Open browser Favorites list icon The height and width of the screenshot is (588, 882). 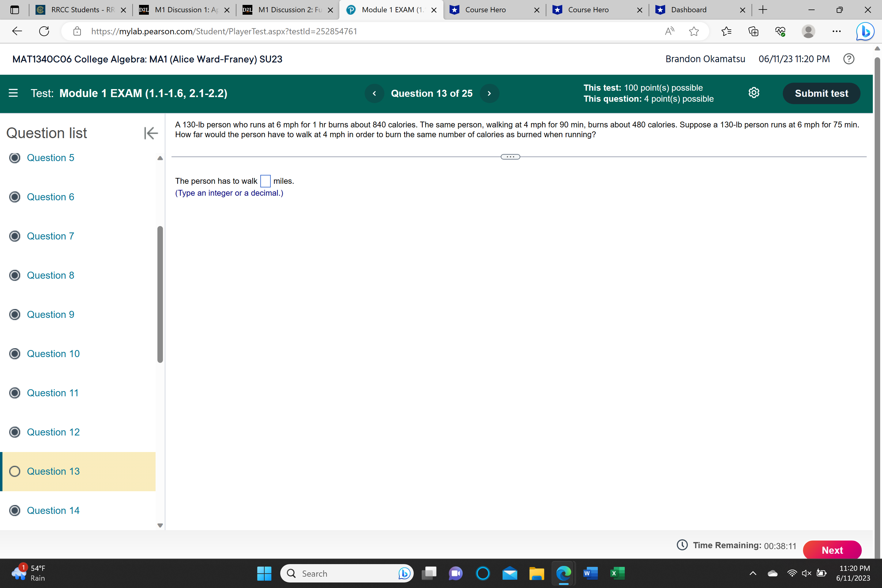726,31
